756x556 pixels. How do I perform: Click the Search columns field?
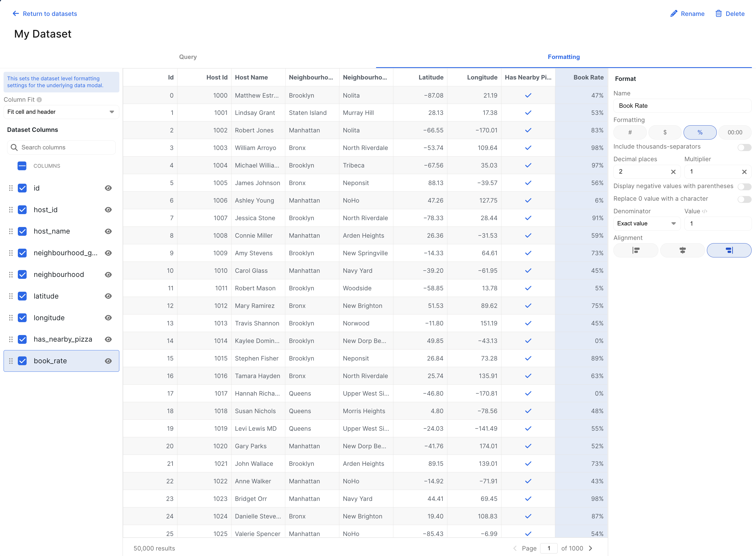tap(61, 147)
